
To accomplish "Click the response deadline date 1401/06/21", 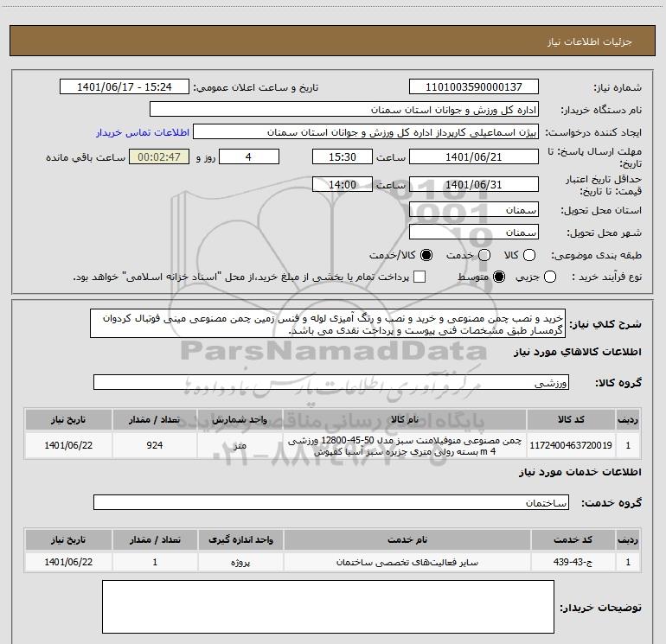I will click(x=474, y=156).
